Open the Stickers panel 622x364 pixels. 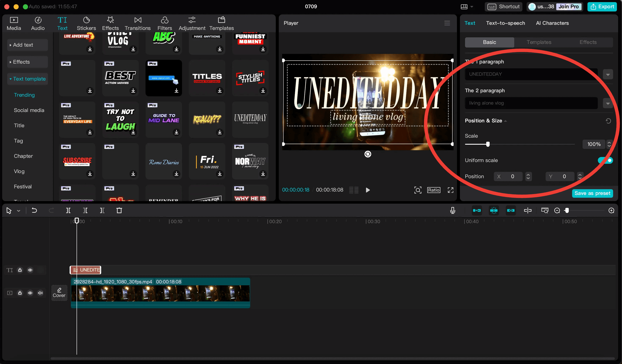coord(86,24)
